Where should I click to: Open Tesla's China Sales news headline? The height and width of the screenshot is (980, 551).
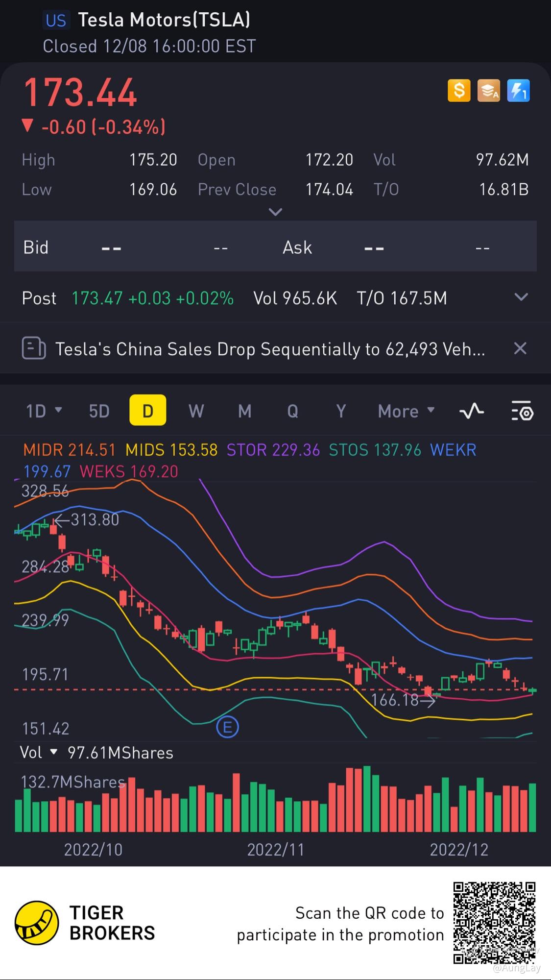tap(270, 349)
